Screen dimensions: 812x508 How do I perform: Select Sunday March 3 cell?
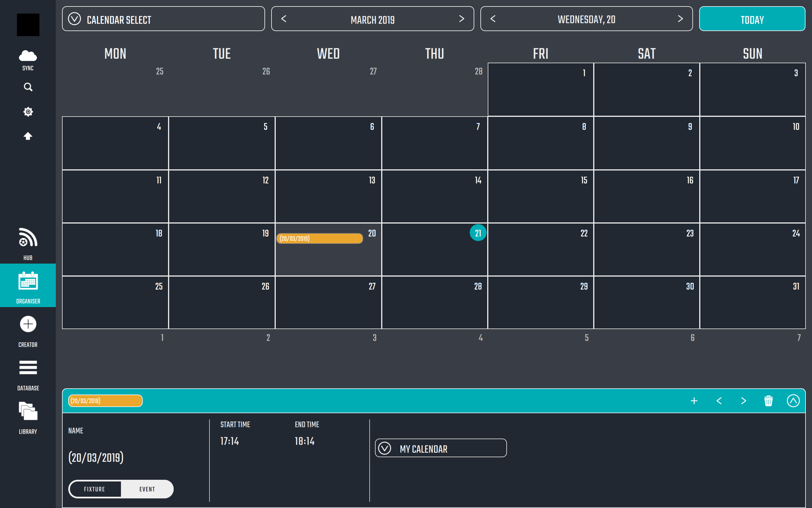(x=753, y=89)
